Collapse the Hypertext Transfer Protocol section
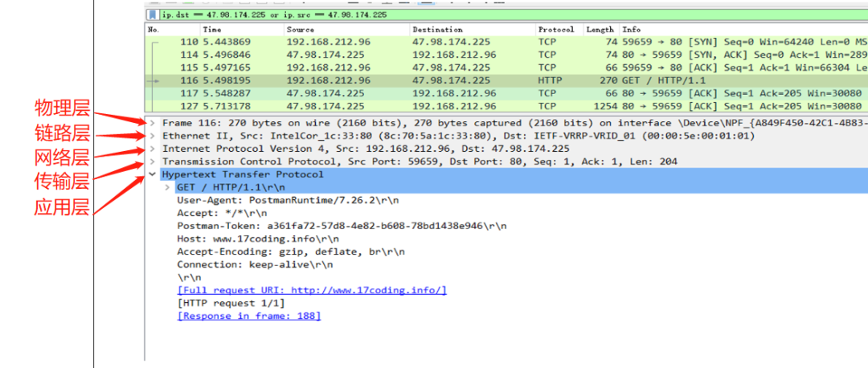 (x=153, y=174)
